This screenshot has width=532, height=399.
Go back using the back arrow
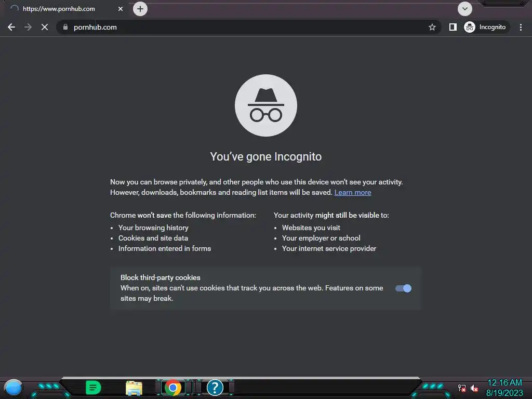point(11,27)
